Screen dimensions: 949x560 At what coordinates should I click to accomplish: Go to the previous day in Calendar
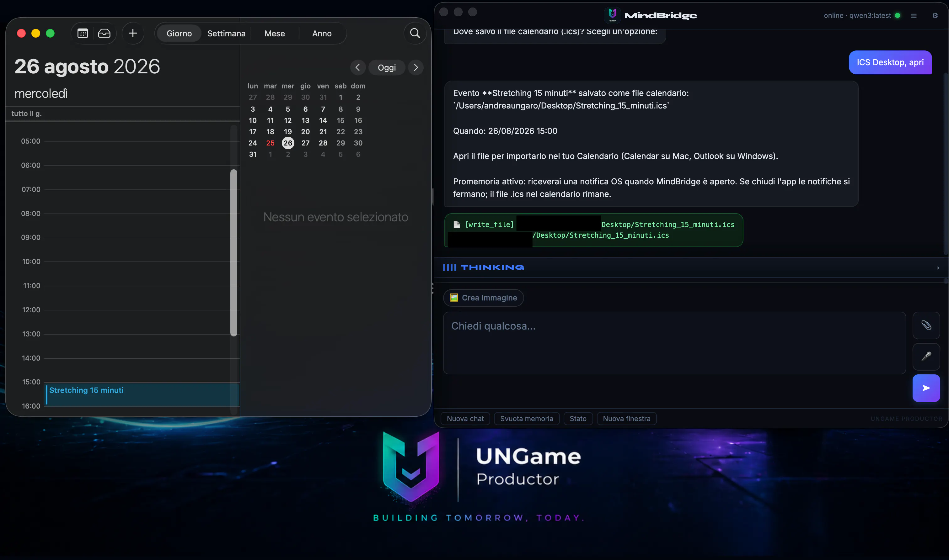[358, 67]
